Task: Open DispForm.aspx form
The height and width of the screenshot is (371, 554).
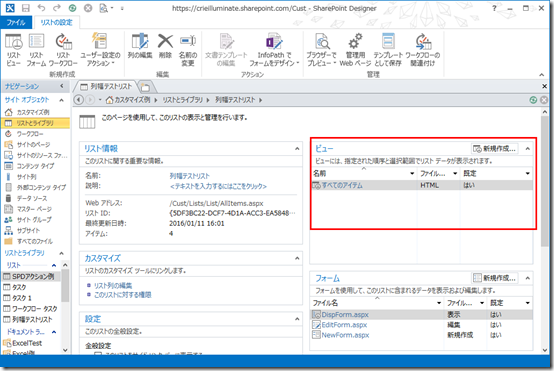Action: click(x=345, y=314)
